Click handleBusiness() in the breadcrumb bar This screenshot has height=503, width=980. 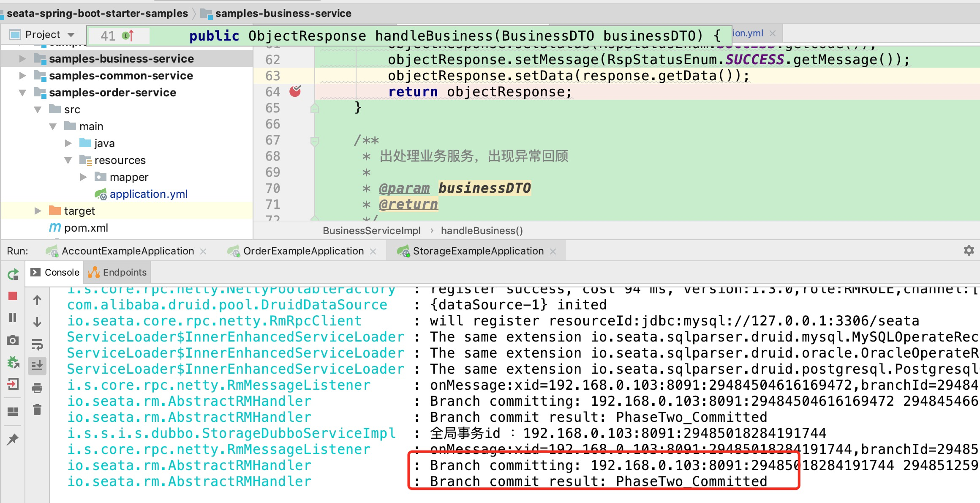pos(482,231)
